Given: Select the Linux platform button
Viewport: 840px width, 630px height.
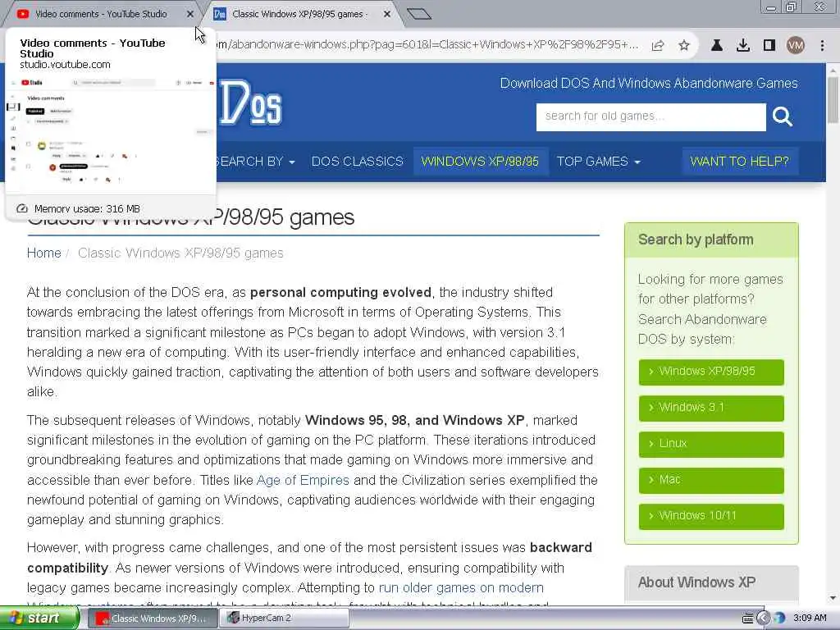Looking at the screenshot, I should (x=711, y=444).
